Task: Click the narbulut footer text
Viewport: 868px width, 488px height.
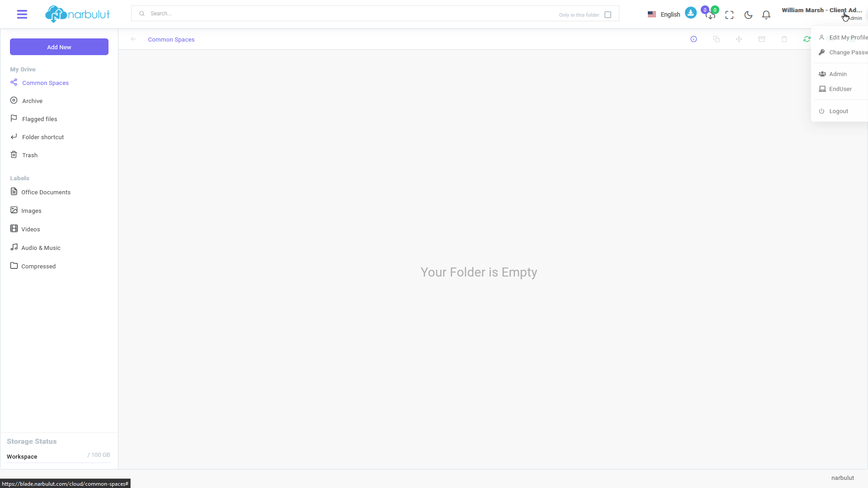Action: (x=843, y=478)
